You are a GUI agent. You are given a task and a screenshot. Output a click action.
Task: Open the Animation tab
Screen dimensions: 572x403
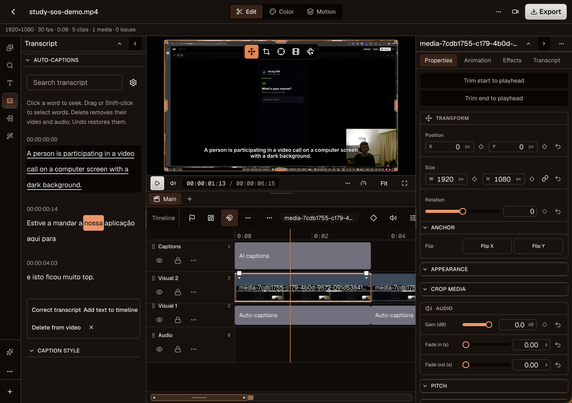[477, 61]
